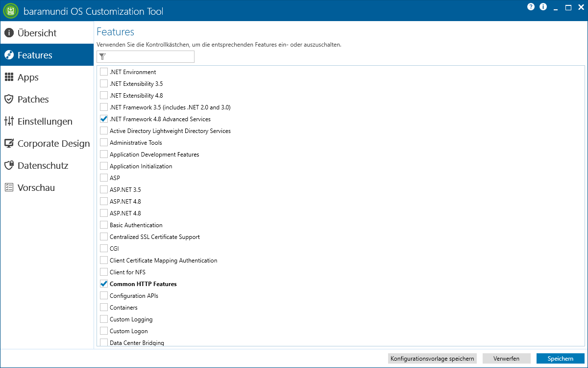Uncheck .NET Framework 4.8 Advanced Services
The image size is (588, 368).
pyautogui.click(x=104, y=119)
